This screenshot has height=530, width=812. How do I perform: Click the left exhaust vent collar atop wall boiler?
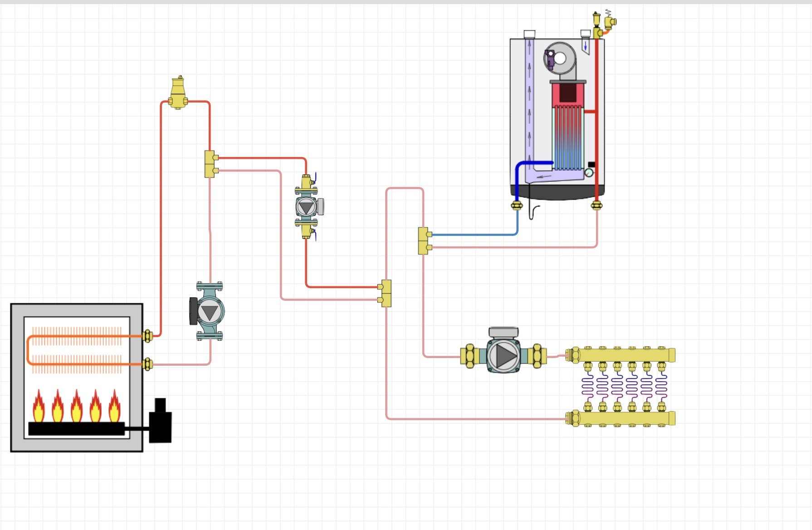(x=529, y=34)
